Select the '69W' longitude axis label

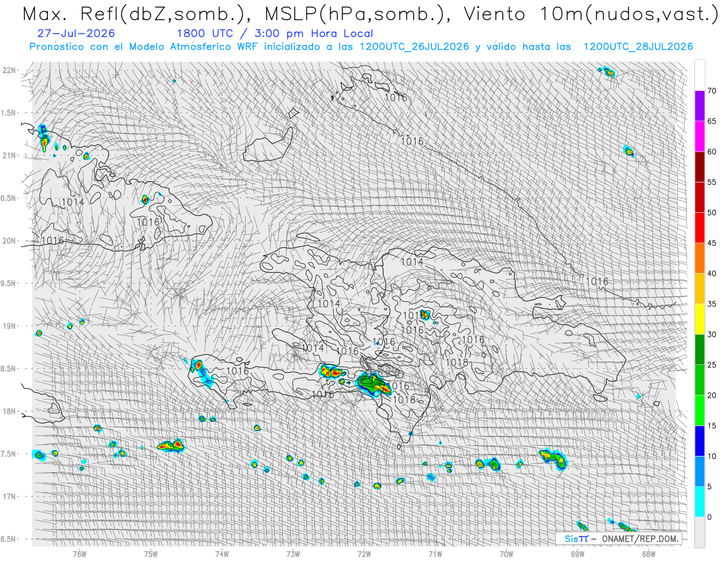tap(578, 554)
